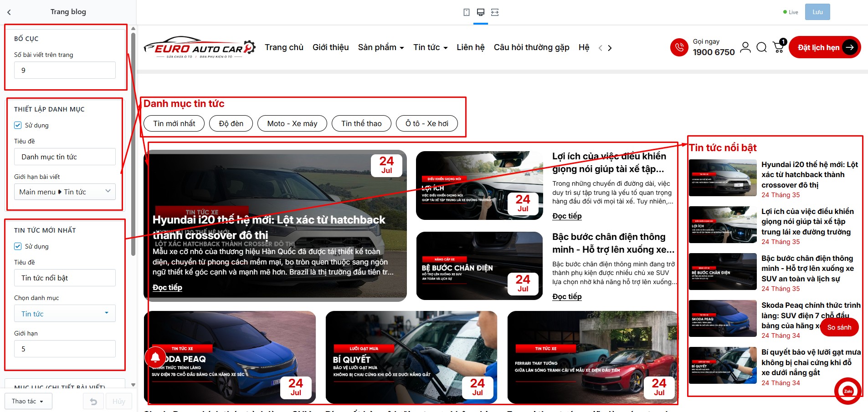This screenshot has width=868, height=412.
Task: Click the Đặt lịch hẹn button
Action: point(825,47)
